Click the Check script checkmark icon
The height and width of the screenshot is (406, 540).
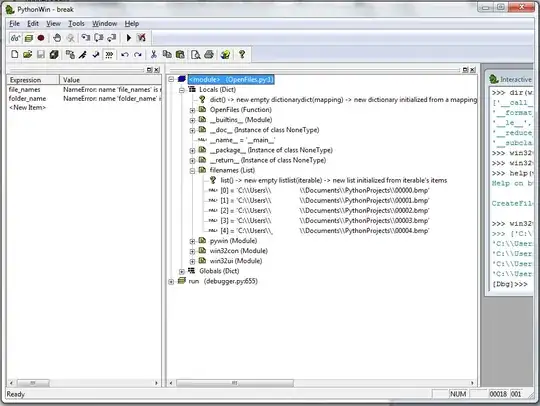tap(96, 54)
